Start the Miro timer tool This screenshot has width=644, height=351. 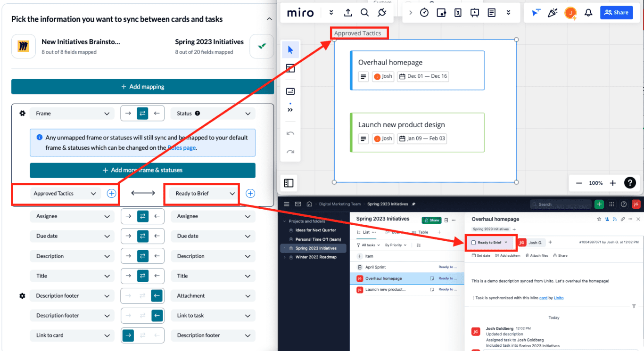(x=424, y=13)
